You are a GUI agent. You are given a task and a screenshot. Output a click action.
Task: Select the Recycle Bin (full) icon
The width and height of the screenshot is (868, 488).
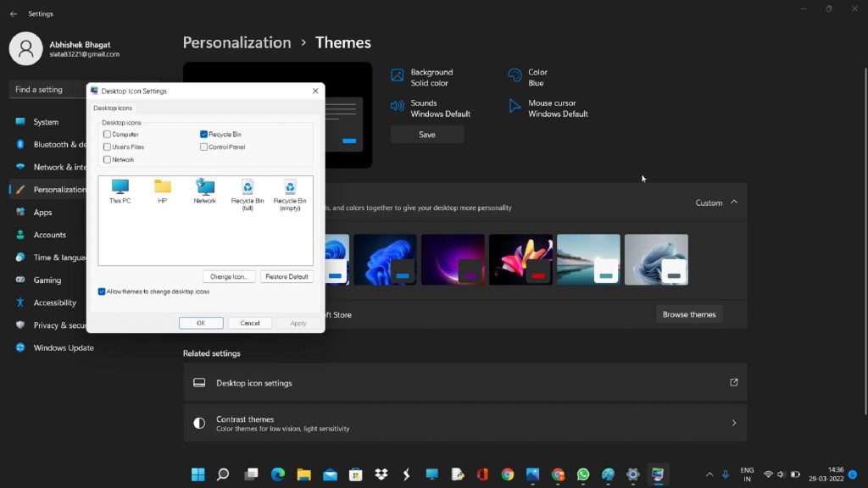click(248, 192)
